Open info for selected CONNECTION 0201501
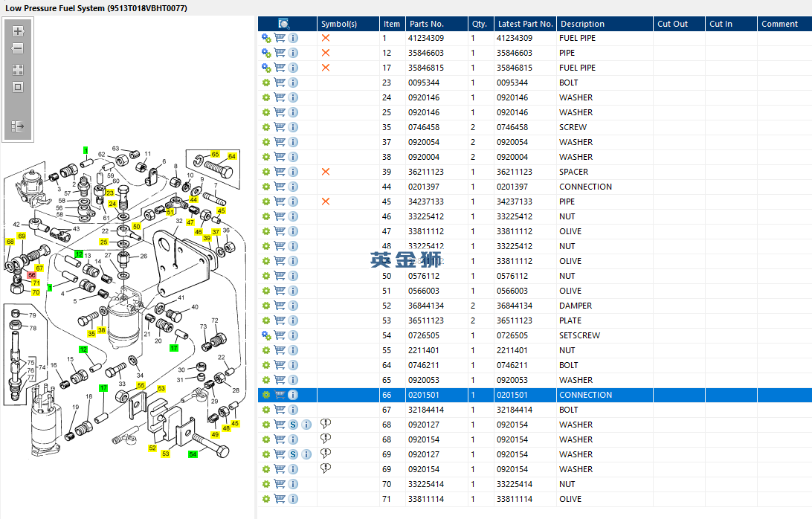The height and width of the screenshot is (519, 812). click(293, 395)
